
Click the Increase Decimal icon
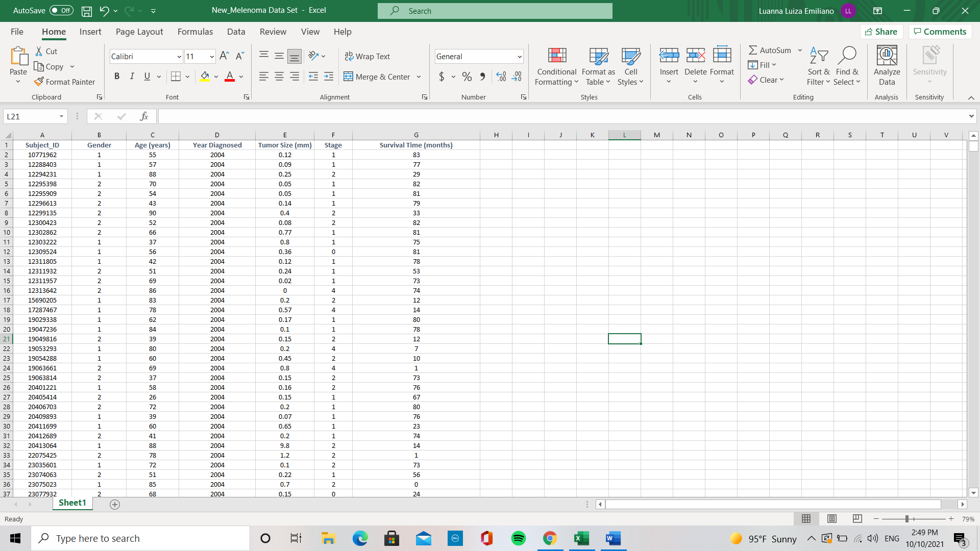[501, 77]
